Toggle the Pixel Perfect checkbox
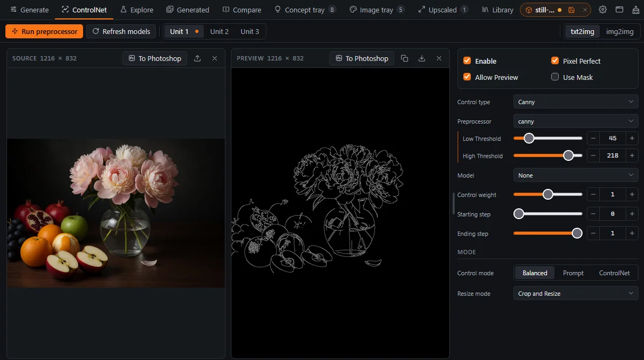 (x=555, y=61)
